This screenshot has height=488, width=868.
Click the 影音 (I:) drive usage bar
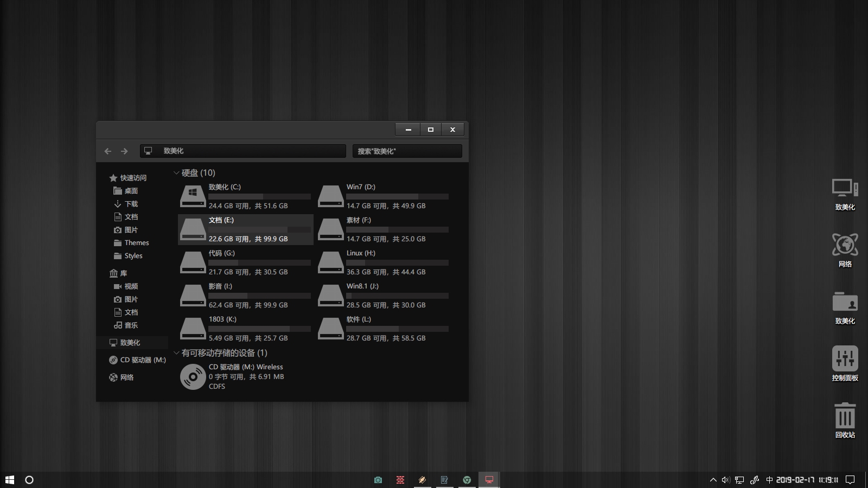259,296
